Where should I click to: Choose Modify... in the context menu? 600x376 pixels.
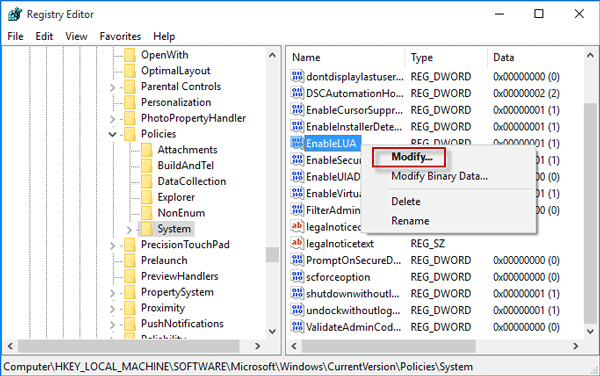412,157
